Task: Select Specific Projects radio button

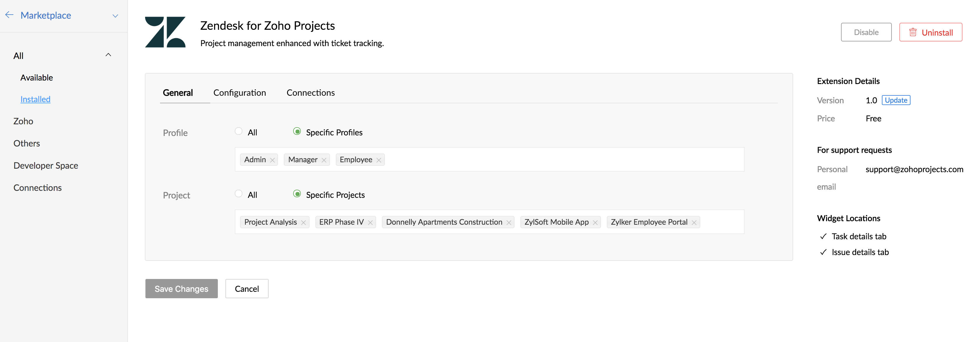Action: tap(297, 193)
